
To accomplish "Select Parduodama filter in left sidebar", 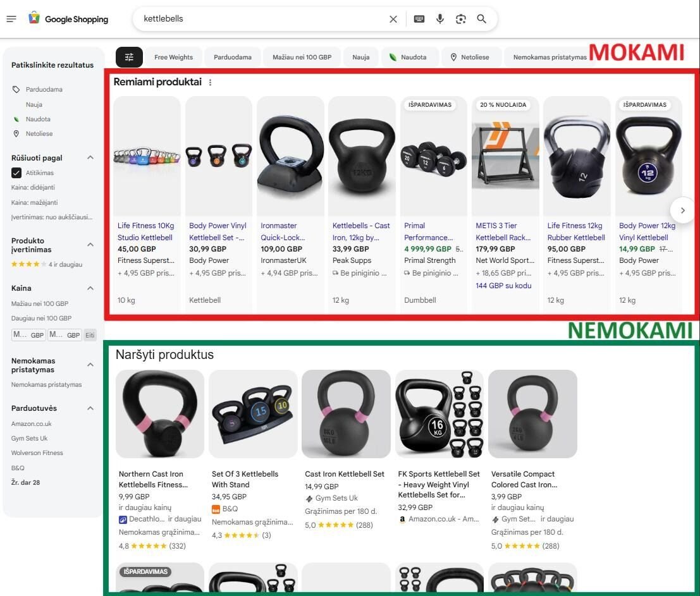I will (x=44, y=89).
